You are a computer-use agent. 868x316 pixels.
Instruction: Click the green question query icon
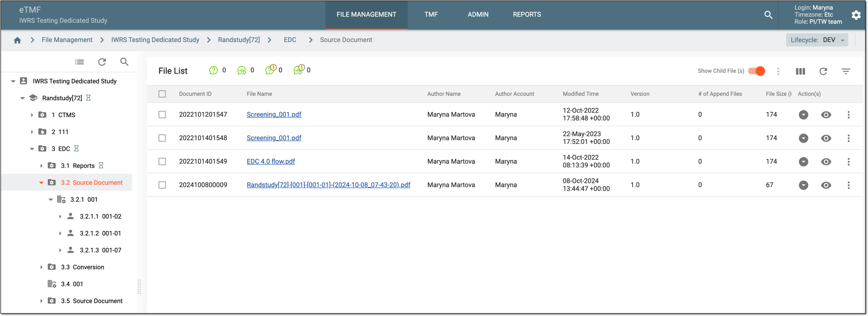(214, 70)
